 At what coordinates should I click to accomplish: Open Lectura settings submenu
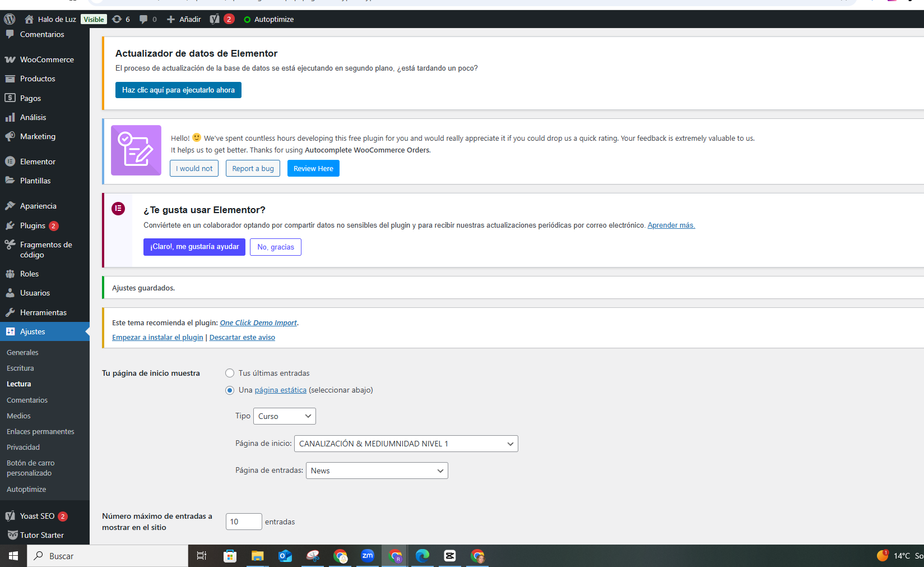pyautogui.click(x=19, y=384)
